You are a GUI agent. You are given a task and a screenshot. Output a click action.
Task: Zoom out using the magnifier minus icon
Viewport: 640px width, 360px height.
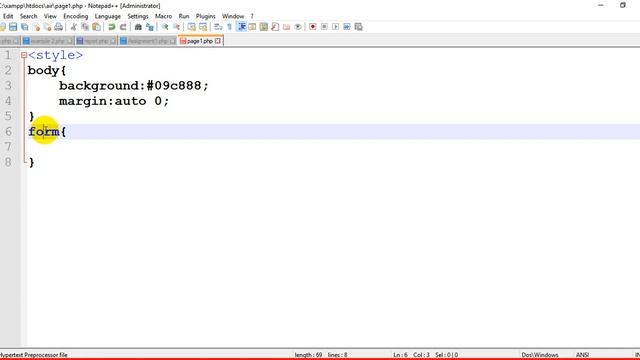176,27
